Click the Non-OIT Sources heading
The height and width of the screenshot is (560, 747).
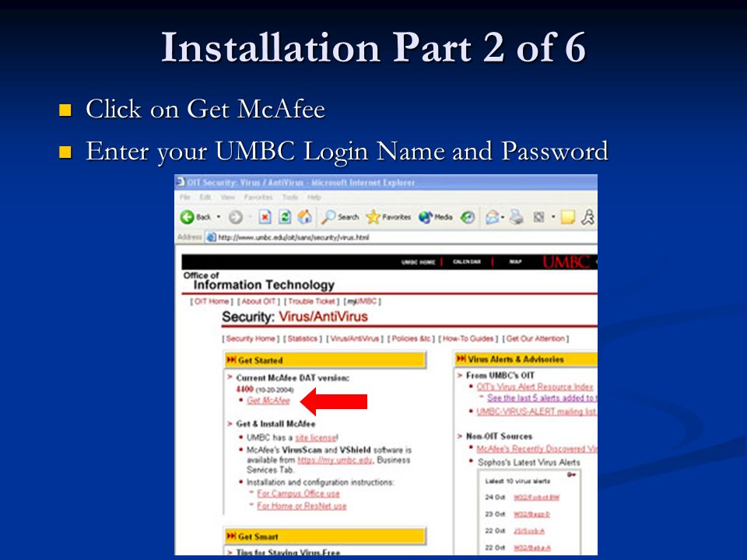point(499,436)
